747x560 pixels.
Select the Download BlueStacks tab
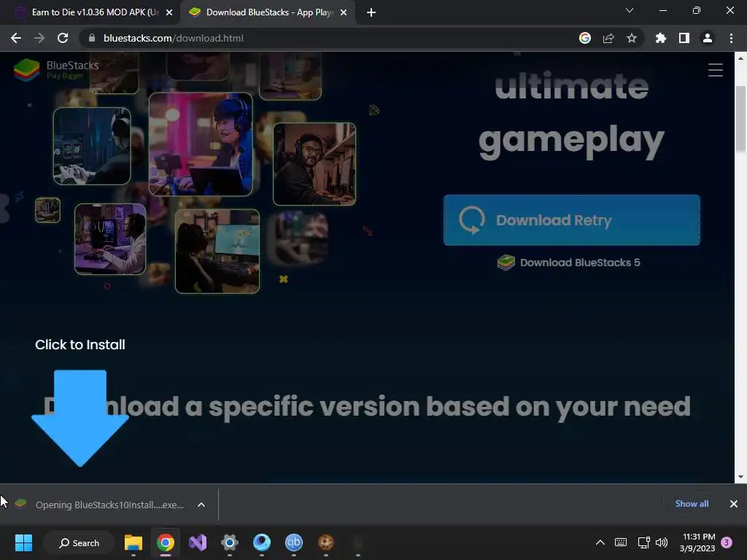coord(267,12)
